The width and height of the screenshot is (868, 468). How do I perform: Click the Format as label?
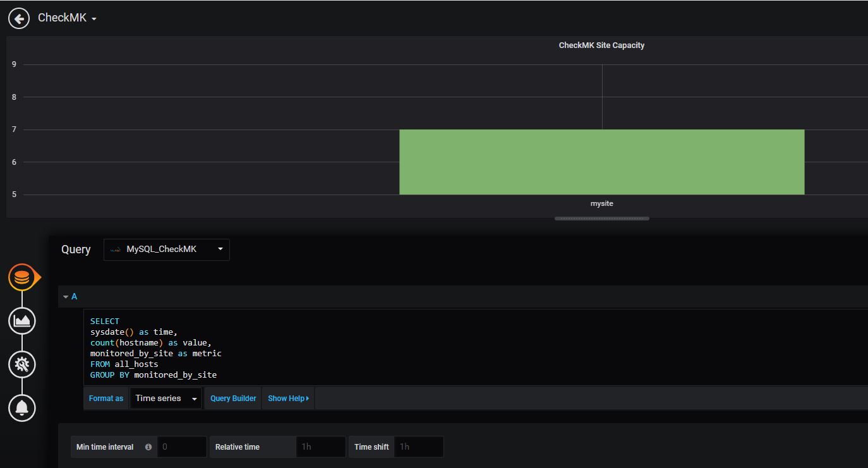tap(106, 399)
